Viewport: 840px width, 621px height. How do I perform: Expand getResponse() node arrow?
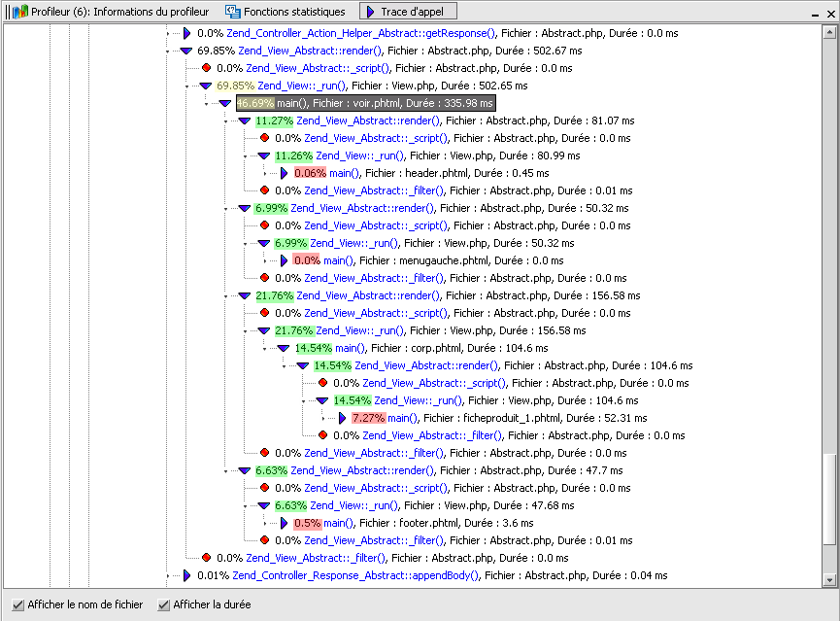(x=187, y=33)
